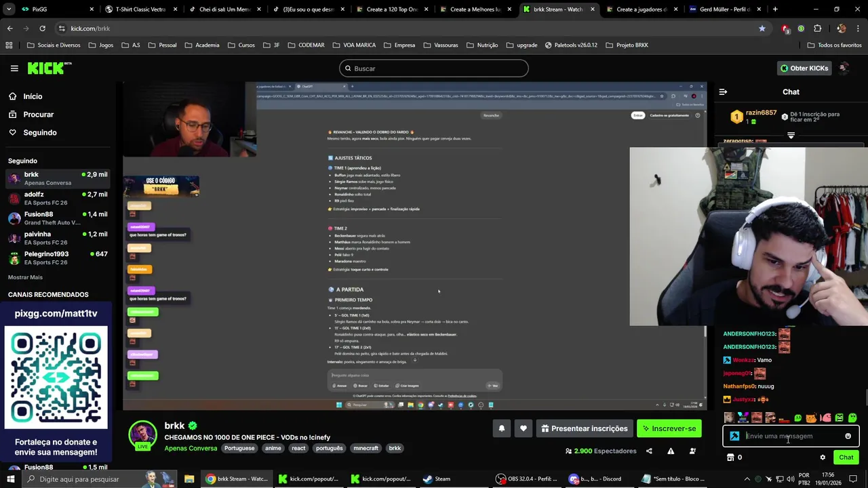Click the anime tag

tap(273, 448)
